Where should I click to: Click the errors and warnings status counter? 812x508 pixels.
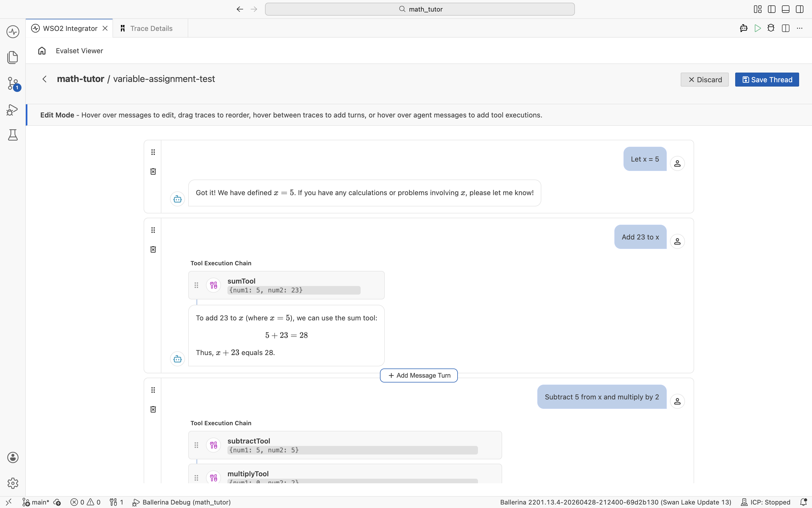coord(85,502)
